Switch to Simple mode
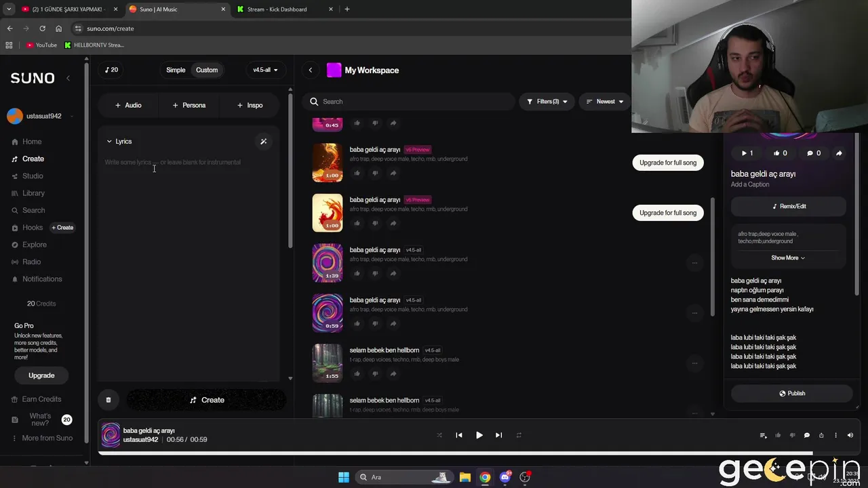This screenshot has height=488, width=868. pos(176,70)
